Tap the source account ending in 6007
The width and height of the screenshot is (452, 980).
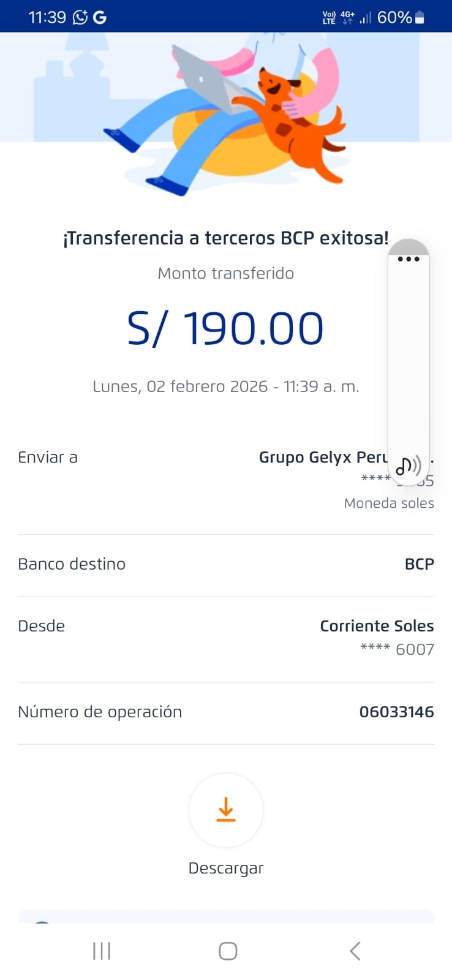[x=397, y=649]
